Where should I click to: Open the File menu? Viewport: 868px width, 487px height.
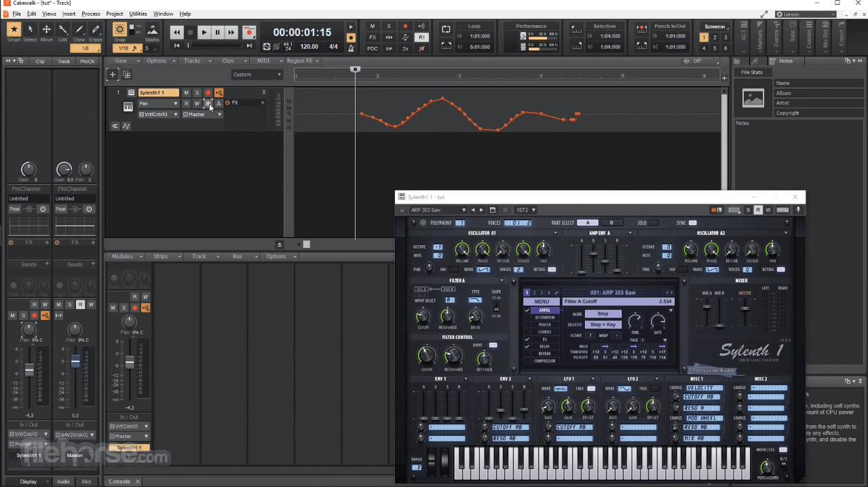[x=16, y=14]
